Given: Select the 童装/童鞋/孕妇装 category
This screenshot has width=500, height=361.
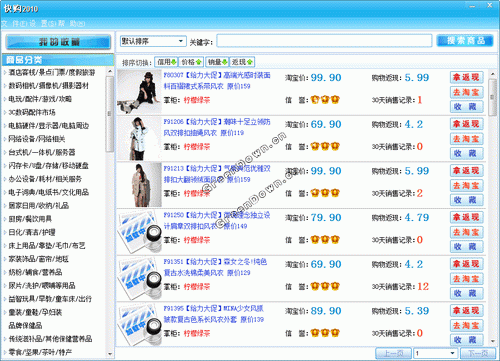Looking at the screenshot, I should 35,312.
